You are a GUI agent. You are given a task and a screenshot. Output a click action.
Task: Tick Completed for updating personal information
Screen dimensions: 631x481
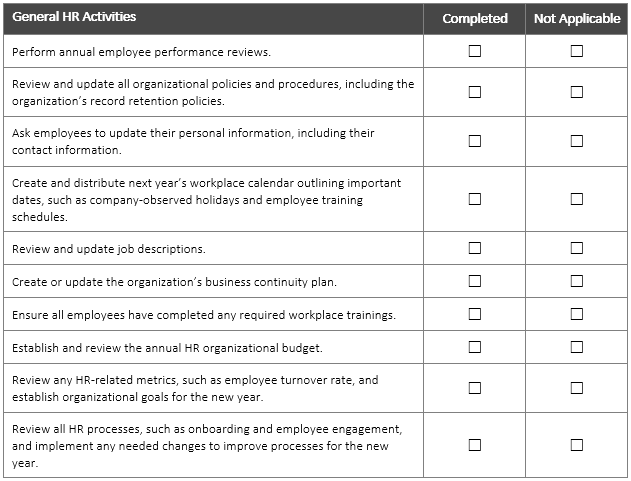(475, 141)
